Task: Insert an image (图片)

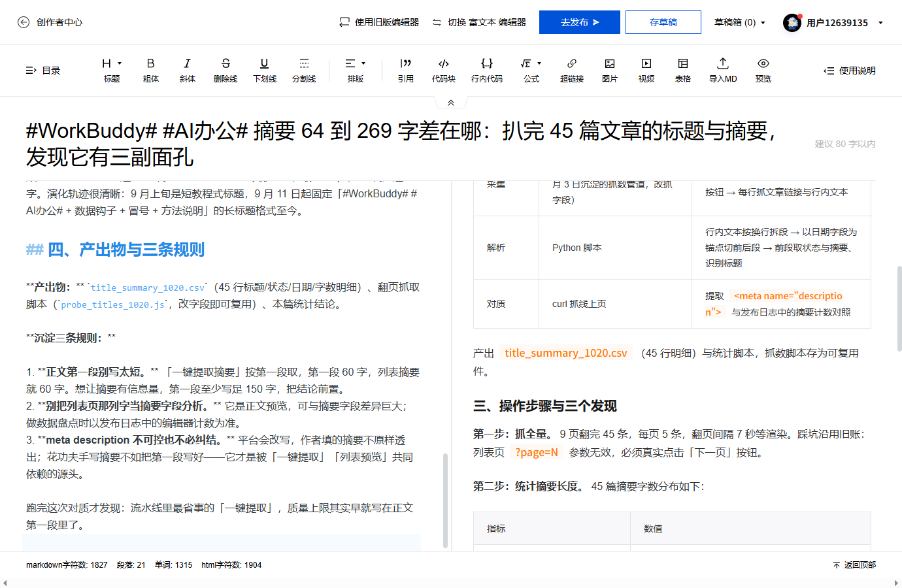Action: 610,70
